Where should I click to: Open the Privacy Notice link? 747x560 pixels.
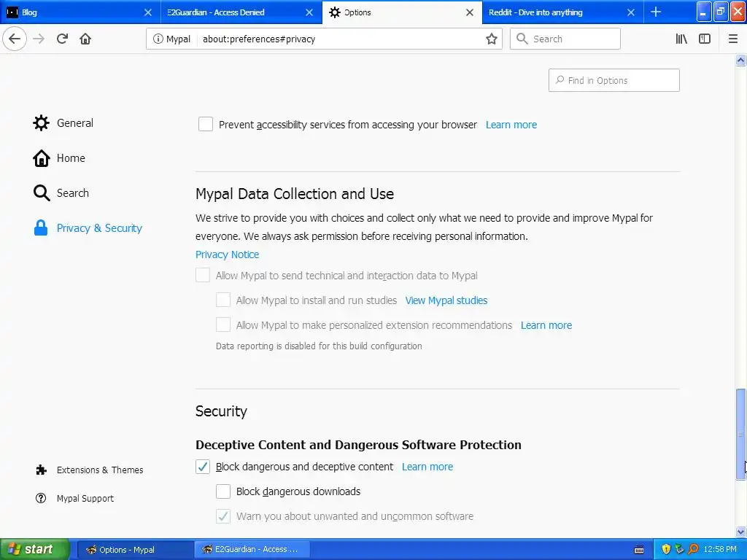[x=228, y=254]
